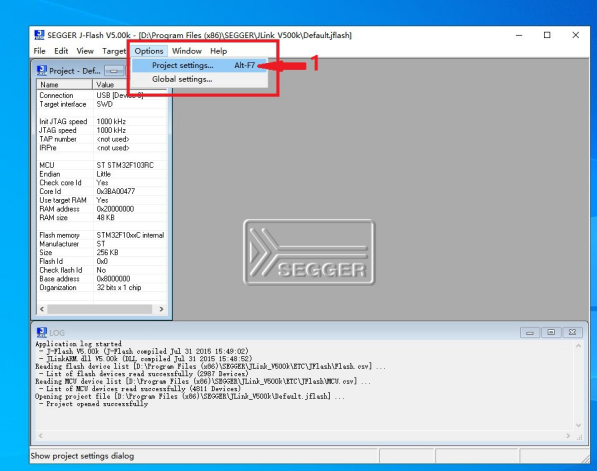The height and width of the screenshot is (471, 597).
Task: Click the J-Flash title bar app icon
Action: (39, 35)
